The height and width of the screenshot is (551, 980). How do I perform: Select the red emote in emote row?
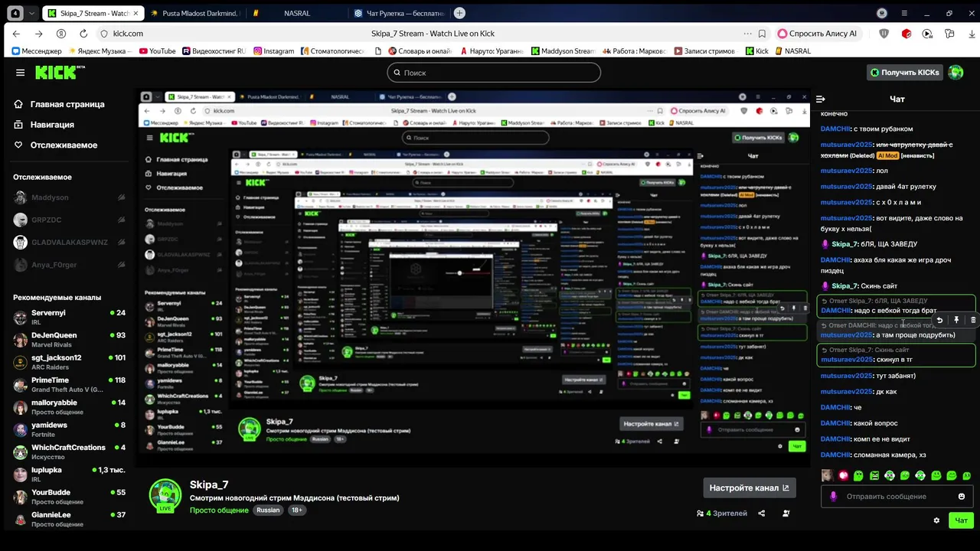point(843,475)
